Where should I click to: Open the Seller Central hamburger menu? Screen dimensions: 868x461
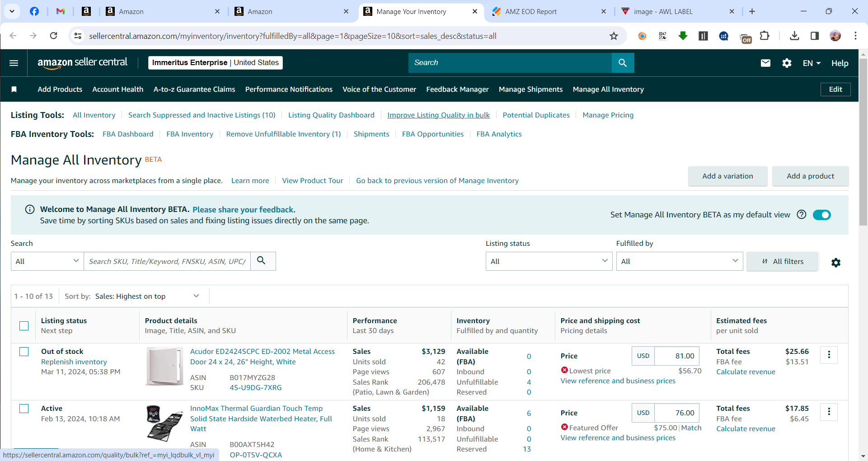[14, 63]
